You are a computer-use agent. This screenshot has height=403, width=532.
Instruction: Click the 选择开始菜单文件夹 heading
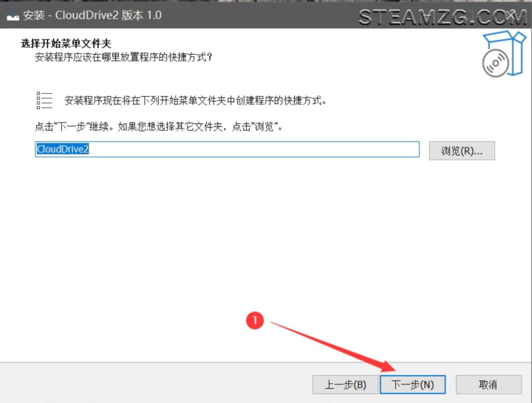click(70, 44)
